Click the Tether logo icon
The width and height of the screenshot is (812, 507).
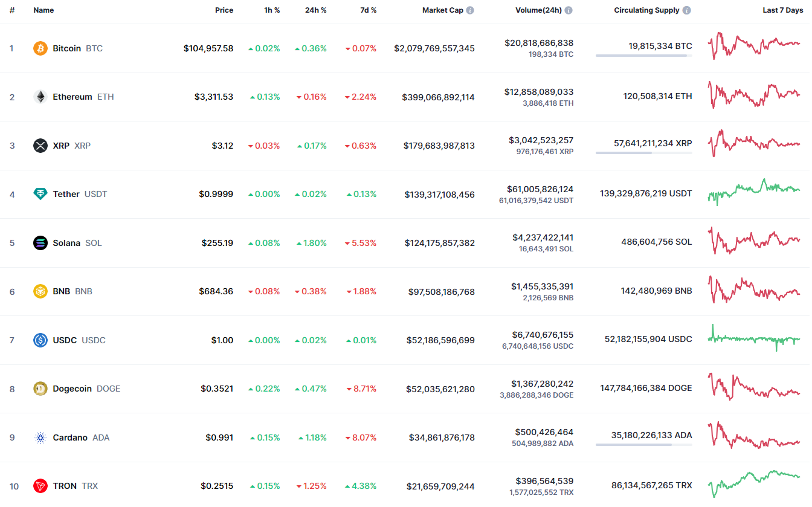pyautogui.click(x=40, y=194)
